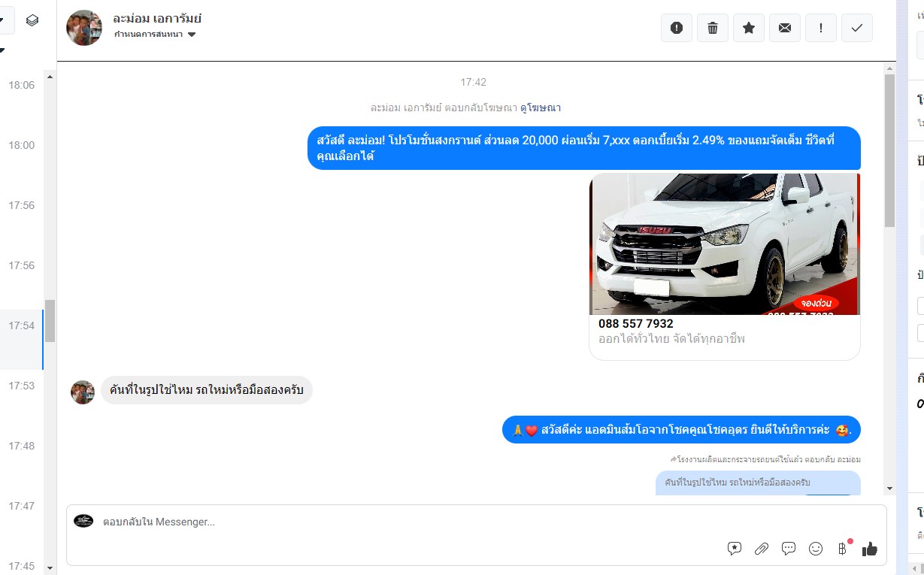924x575 pixels.
Task: Follow the ดูโฆษณา link
Action: click(541, 107)
